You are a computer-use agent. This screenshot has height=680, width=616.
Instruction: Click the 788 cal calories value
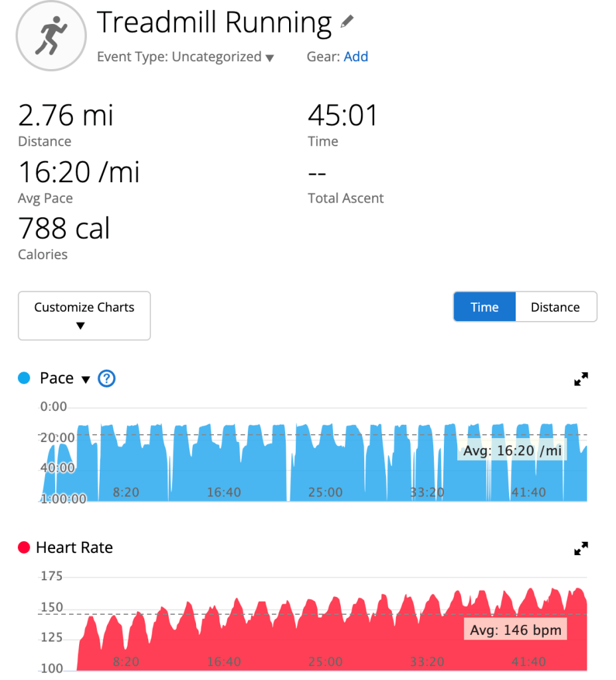pos(64,229)
